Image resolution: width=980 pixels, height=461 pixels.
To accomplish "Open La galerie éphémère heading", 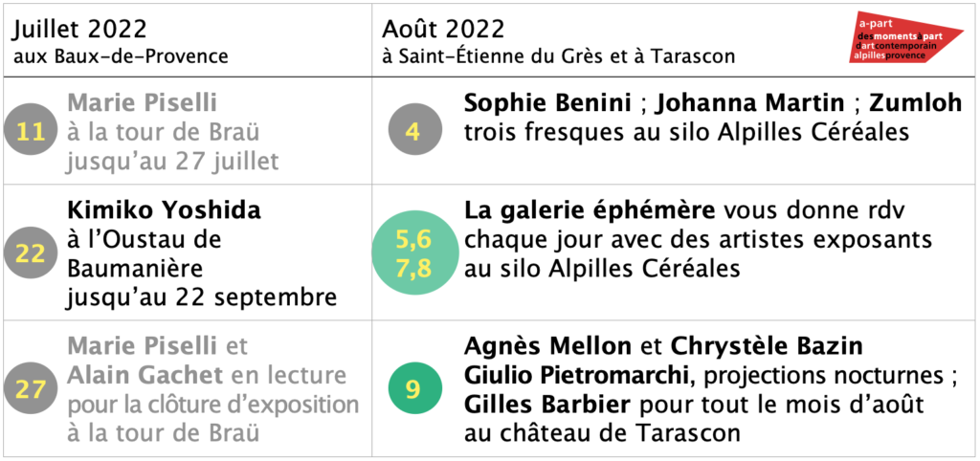I will pyautogui.click(x=590, y=211).
